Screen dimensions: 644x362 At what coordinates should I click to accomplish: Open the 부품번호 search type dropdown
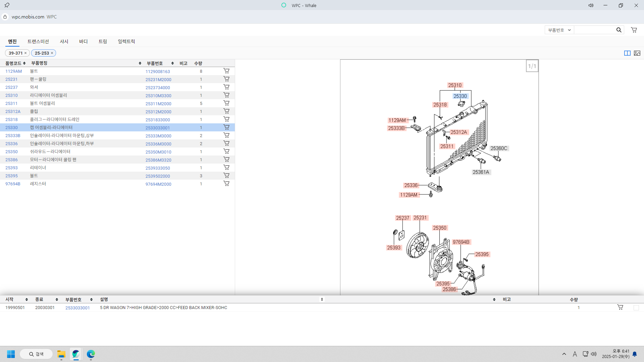click(559, 30)
